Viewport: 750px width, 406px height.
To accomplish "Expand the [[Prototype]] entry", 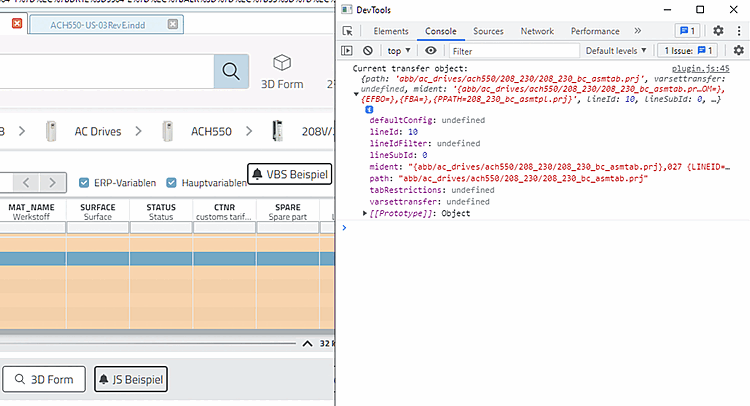I will pyautogui.click(x=365, y=213).
